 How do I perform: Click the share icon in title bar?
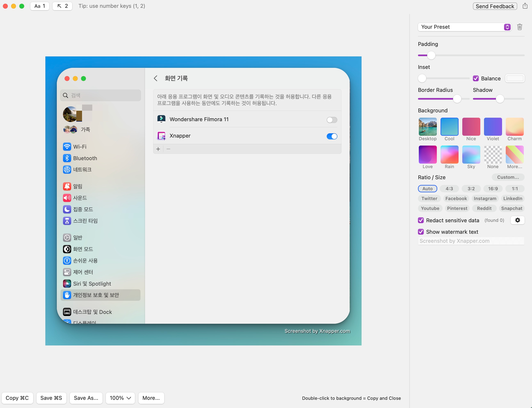pos(525,6)
